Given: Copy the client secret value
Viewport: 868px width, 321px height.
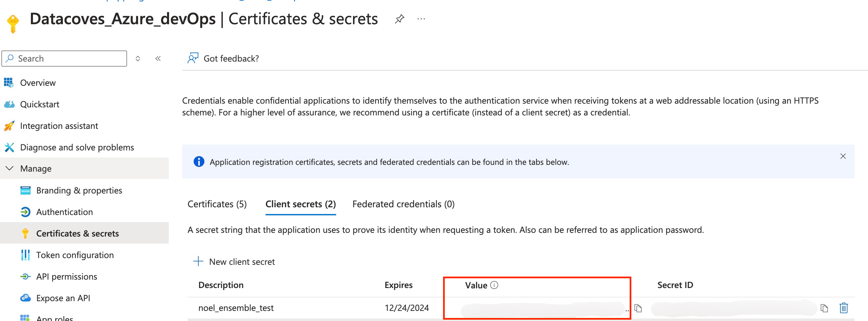Looking at the screenshot, I should 638,308.
